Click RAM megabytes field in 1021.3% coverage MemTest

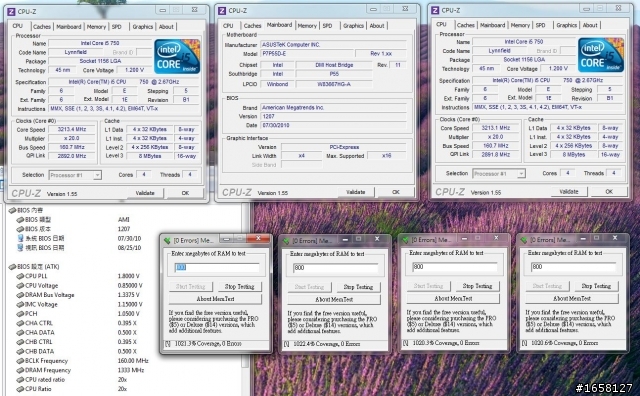tap(217, 267)
